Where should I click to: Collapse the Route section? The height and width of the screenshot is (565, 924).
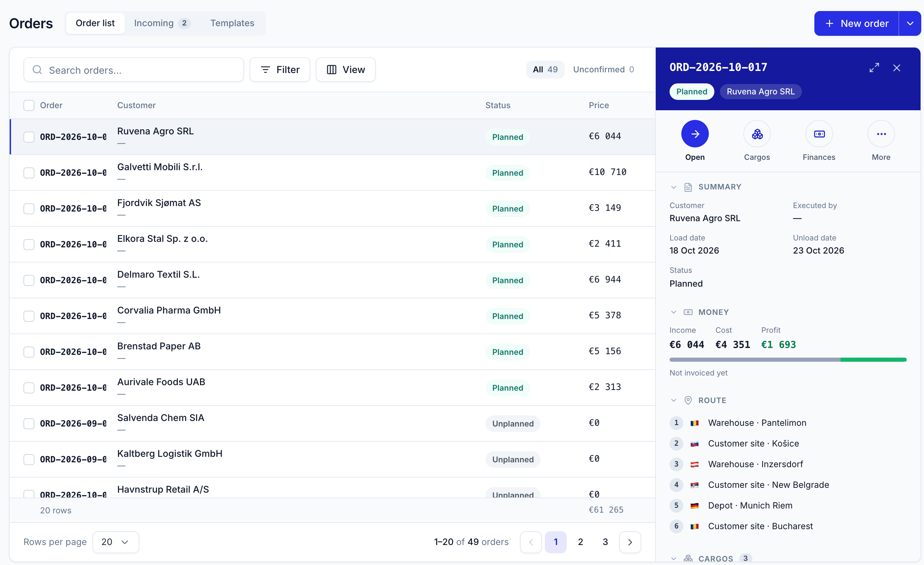[673, 400]
